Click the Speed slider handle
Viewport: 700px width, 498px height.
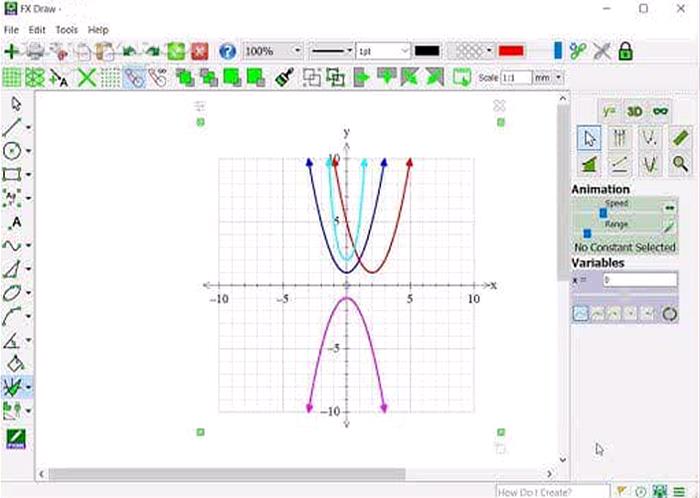pyautogui.click(x=603, y=213)
